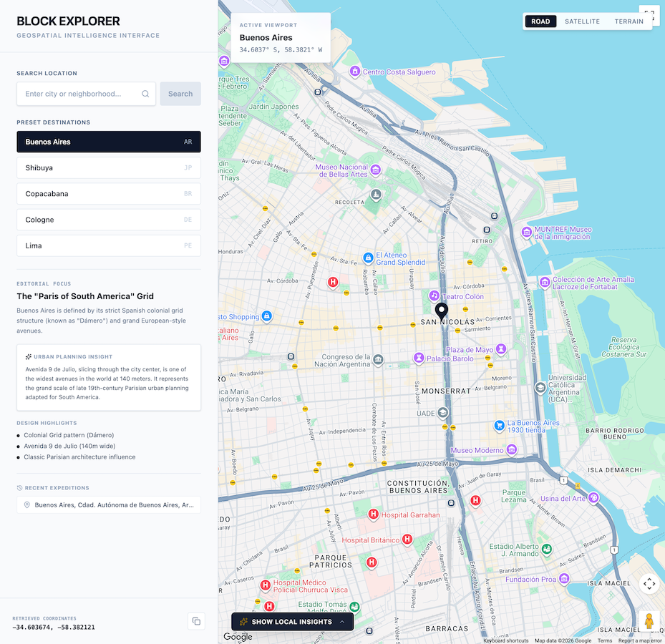
Task: Click Fundación Proa marker icon
Action: pos(564,578)
